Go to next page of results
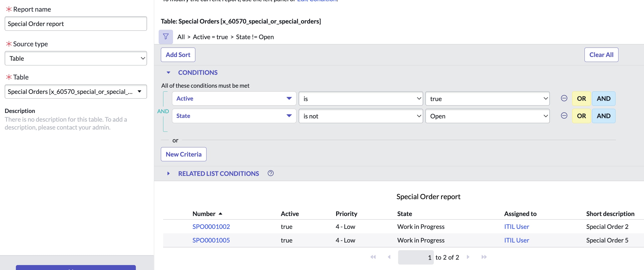644x270 pixels. point(468,257)
